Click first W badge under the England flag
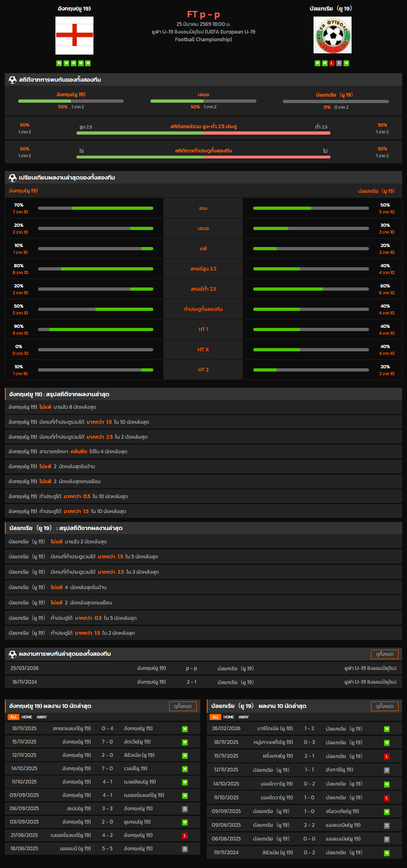 click(x=59, y=63)
